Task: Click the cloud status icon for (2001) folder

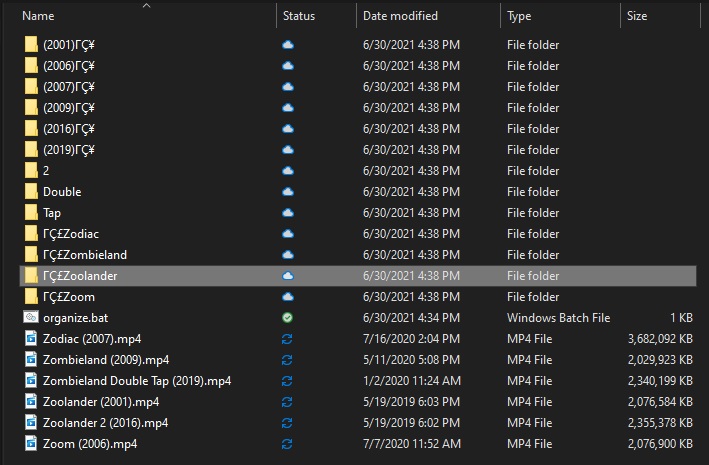Action: pos(288,45)
